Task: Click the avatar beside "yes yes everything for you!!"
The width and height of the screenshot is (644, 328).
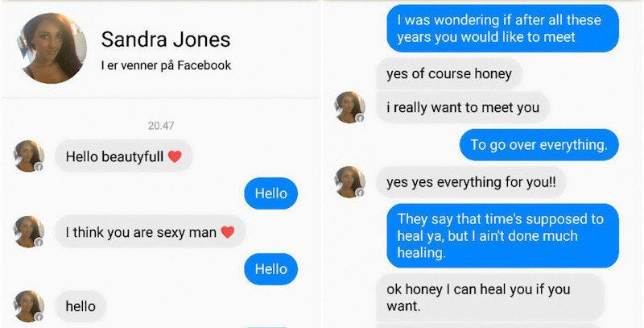Action: 350,181
